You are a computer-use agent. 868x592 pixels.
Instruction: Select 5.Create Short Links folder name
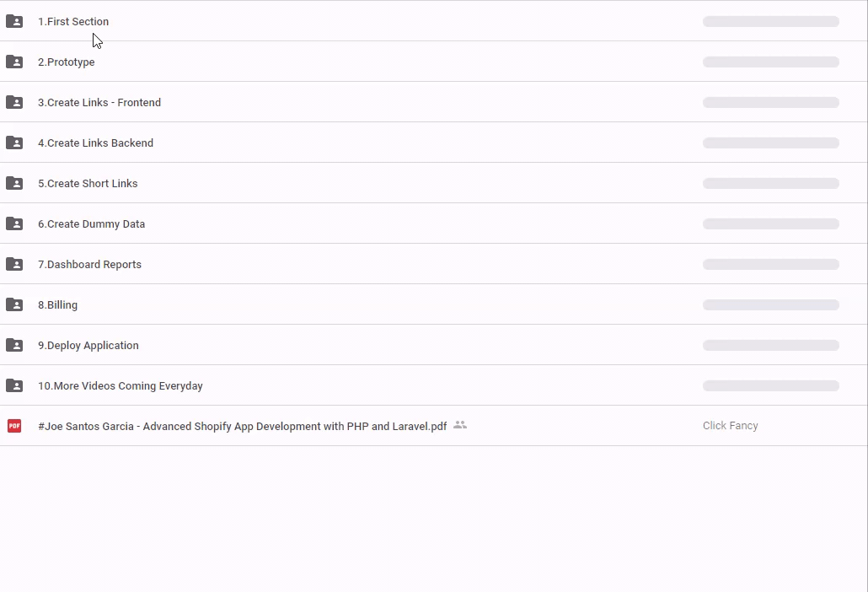coord(88,184)
